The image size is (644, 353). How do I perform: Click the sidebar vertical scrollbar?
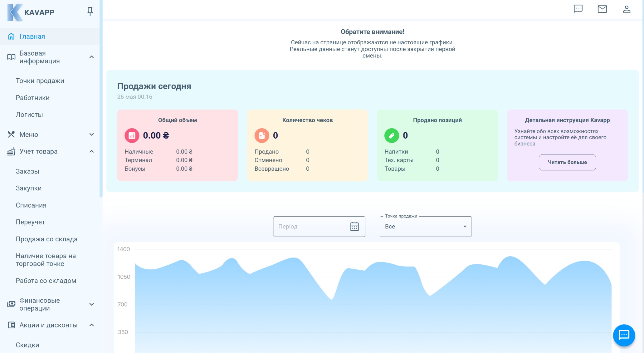[101, 99]
